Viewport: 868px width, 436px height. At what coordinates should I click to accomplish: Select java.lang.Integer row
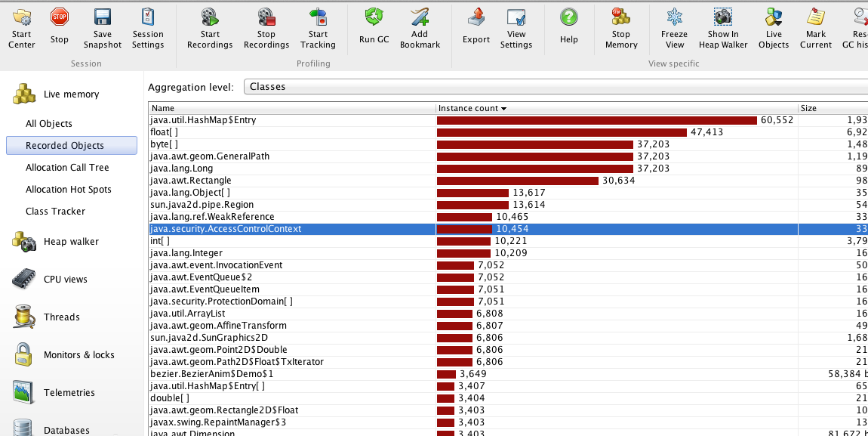click(508, 253)
